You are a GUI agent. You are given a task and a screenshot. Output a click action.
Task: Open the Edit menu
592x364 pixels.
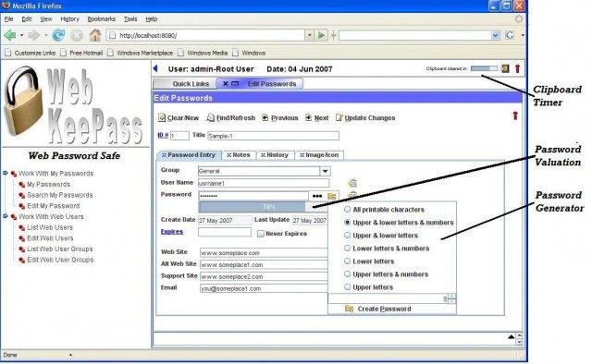[27, 18]
